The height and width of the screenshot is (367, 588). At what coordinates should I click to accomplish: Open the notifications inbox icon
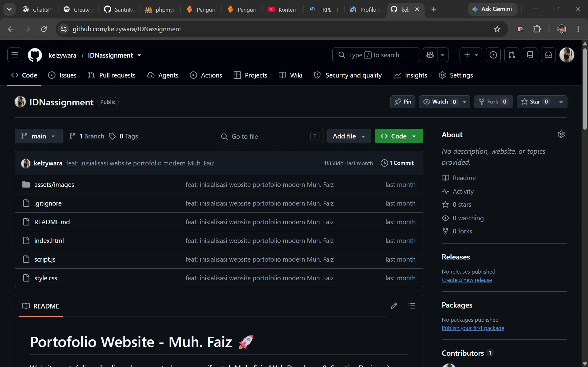[548, 55]
